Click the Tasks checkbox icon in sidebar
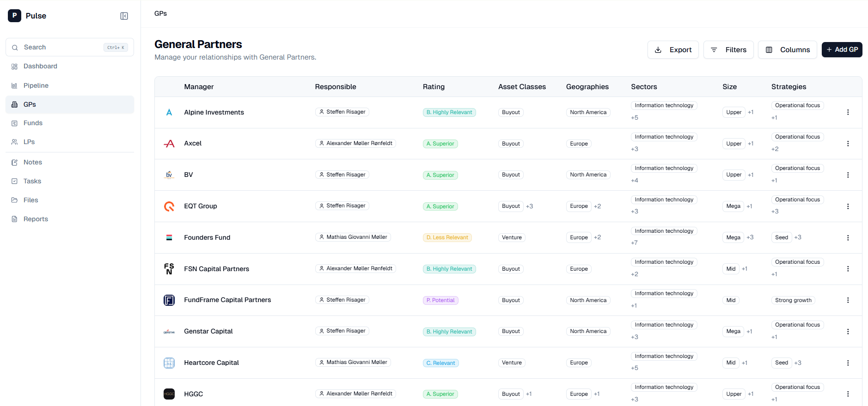The width and height of the screenshot is (868, 406). tap(14, 181)
